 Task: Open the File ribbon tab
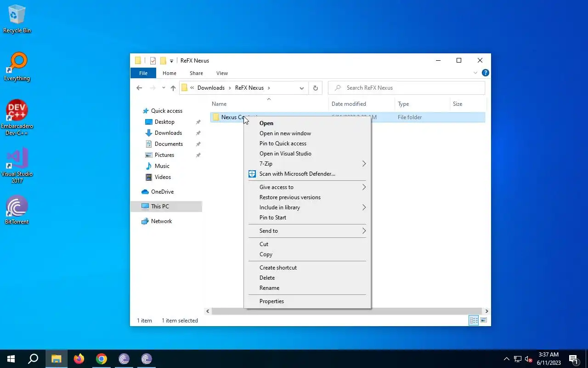[x=143, y=73]
